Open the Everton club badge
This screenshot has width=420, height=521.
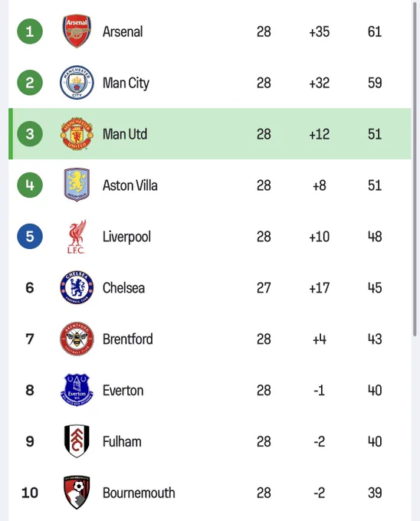pyautogui.click(x=77, y=390)
